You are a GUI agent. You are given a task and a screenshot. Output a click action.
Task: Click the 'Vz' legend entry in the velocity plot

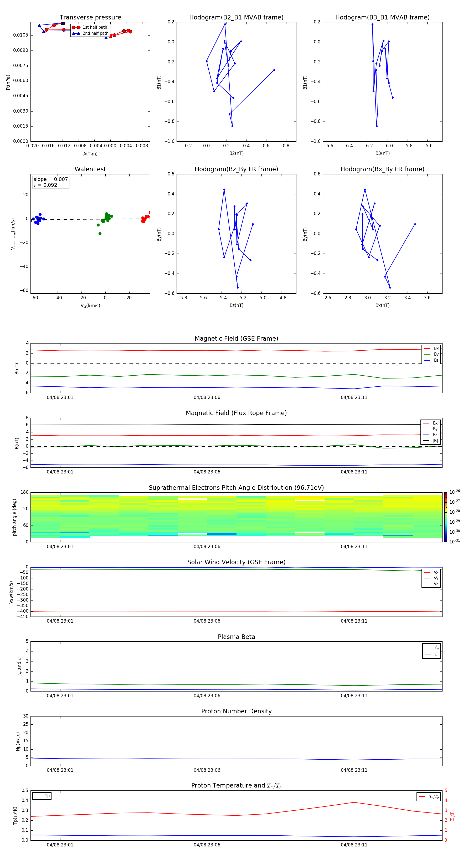click(x=431, y=584)
